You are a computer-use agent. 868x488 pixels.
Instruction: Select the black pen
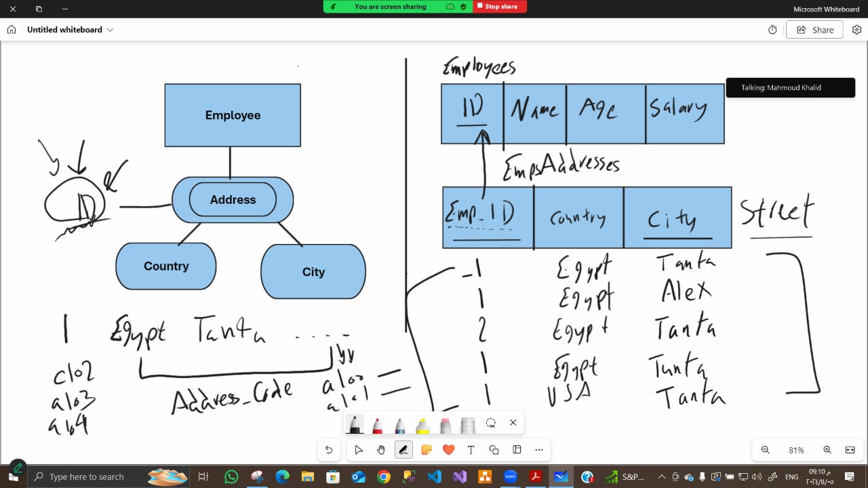tap(355, 424)
